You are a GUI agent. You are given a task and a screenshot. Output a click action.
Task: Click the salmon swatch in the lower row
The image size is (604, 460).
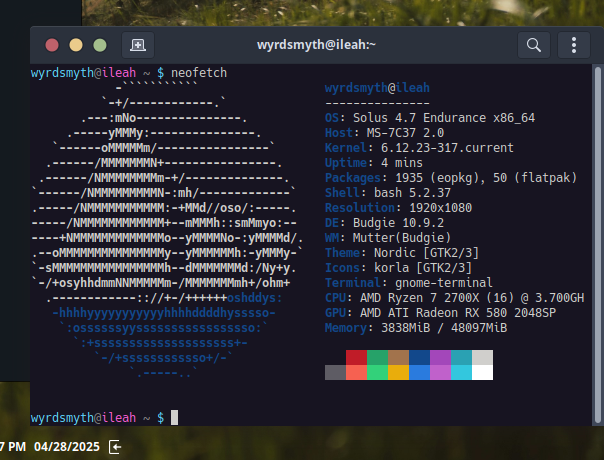point(356,372)
